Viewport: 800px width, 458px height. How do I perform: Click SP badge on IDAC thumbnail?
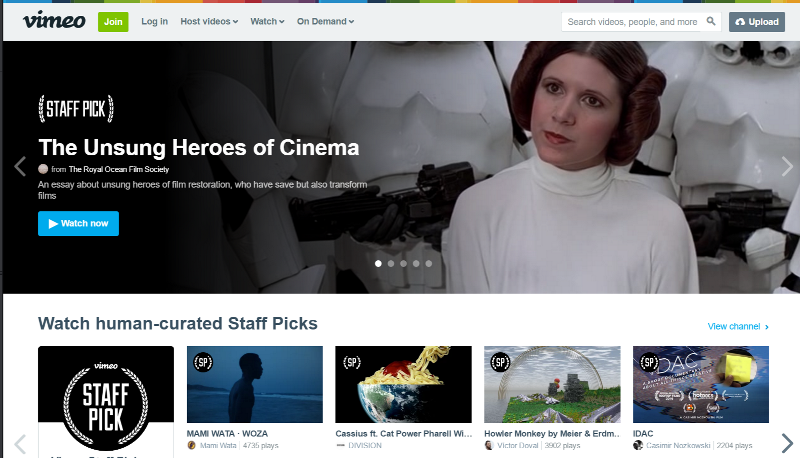point(649,362)
